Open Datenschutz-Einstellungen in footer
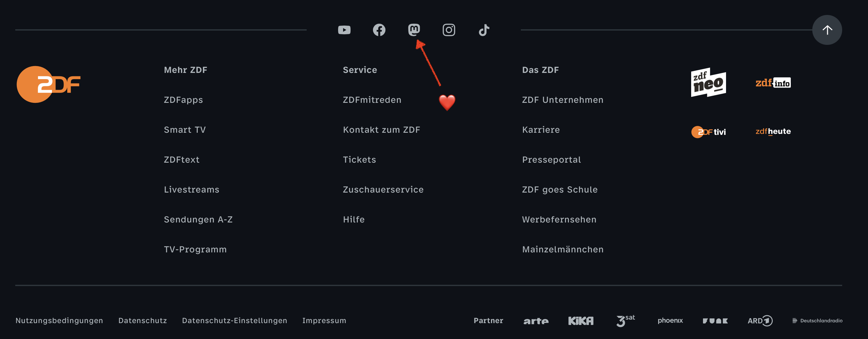The height and width of the screenshot is (339, 868). pyautogui.click(x=234, y=320)
